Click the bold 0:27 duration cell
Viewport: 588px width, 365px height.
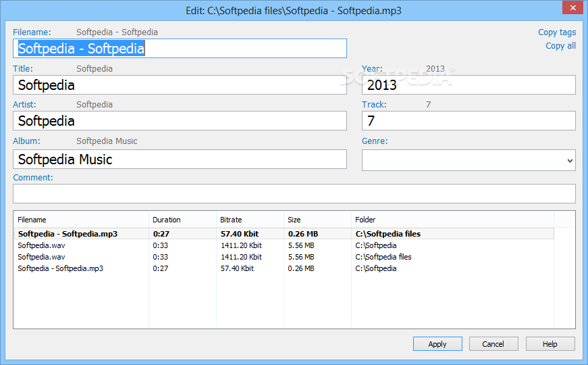[161, 234]
